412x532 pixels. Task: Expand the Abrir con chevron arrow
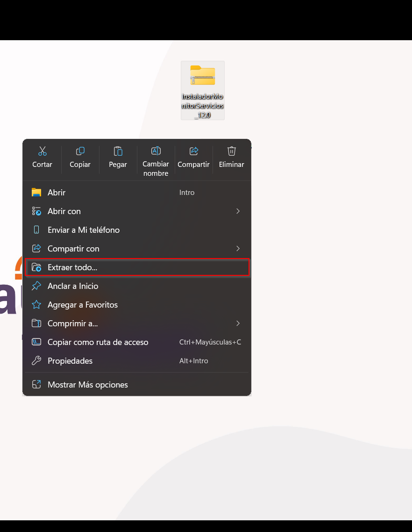click(238, 211)
